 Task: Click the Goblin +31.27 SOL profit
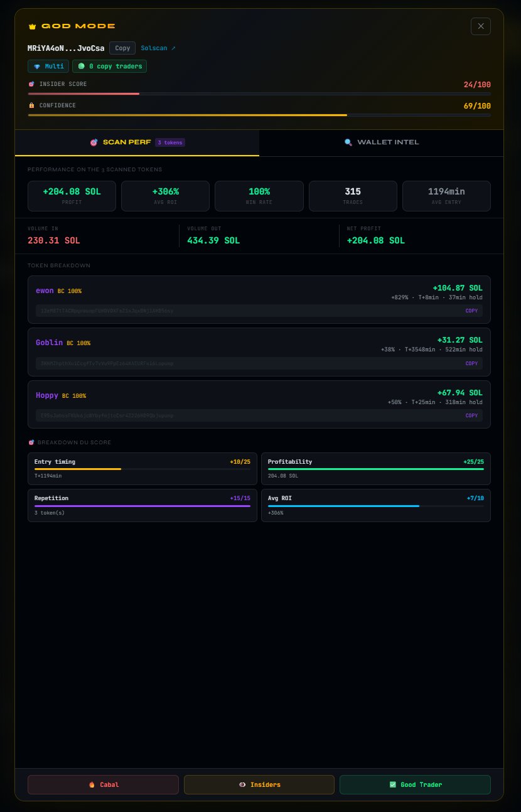tap(460, 340)
